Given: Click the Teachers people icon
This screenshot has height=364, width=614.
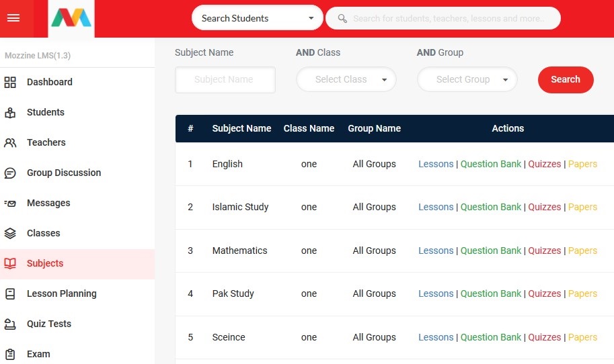Looking at the screenshot, I should (x=10, y=143).
